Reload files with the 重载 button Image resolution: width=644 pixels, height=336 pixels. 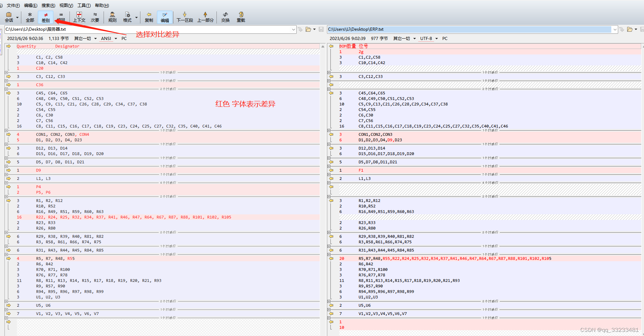click(241, 17)
